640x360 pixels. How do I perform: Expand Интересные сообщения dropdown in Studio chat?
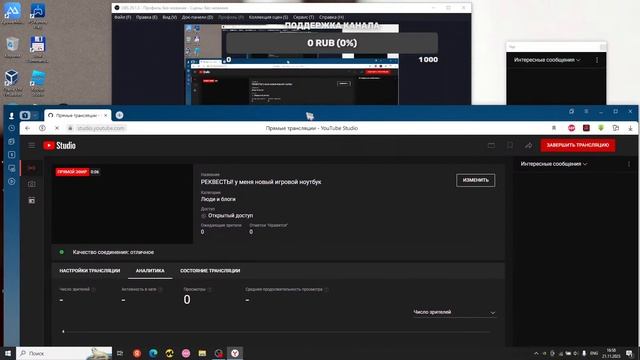(x=553, y=164)
